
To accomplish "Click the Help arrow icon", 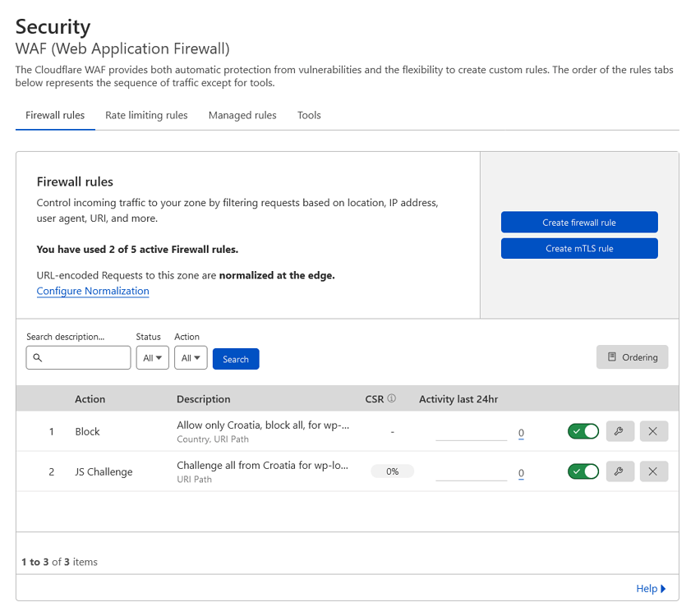I will click(x=664, y=589).
